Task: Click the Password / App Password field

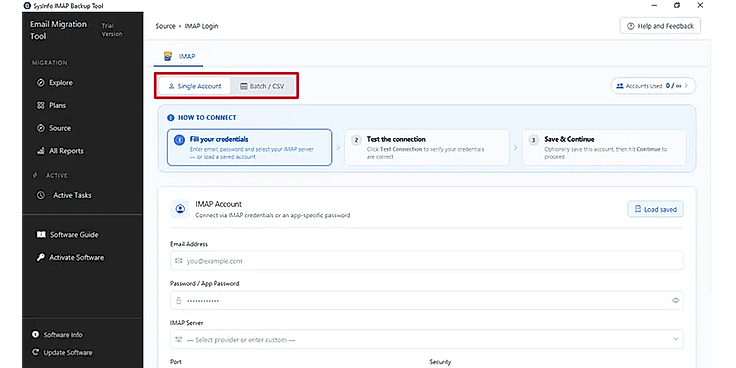Action: pyautogui.click(x=427, y=300)
